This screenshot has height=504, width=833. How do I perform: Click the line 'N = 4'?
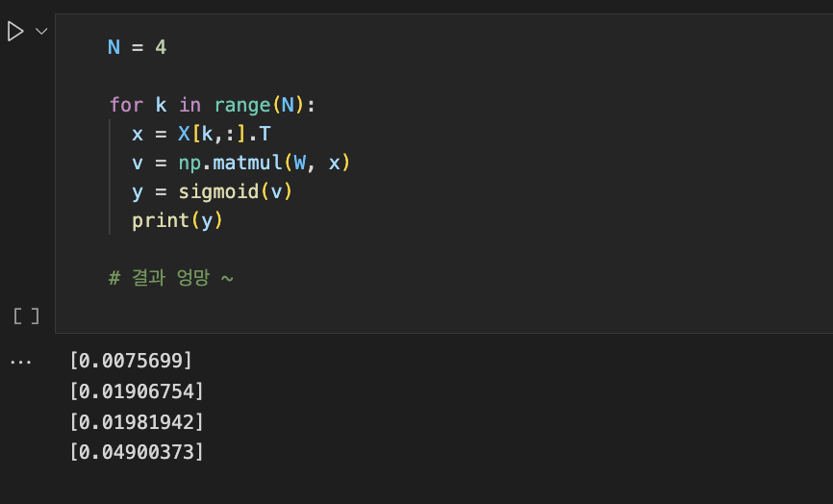point(137,47)
